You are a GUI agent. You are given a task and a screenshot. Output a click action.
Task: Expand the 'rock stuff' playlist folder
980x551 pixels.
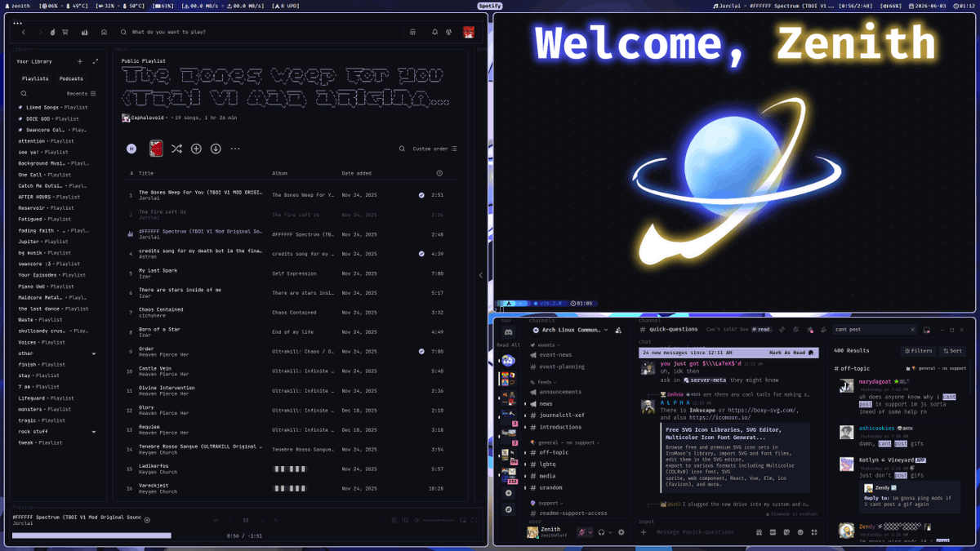click(x=94, y=432)
